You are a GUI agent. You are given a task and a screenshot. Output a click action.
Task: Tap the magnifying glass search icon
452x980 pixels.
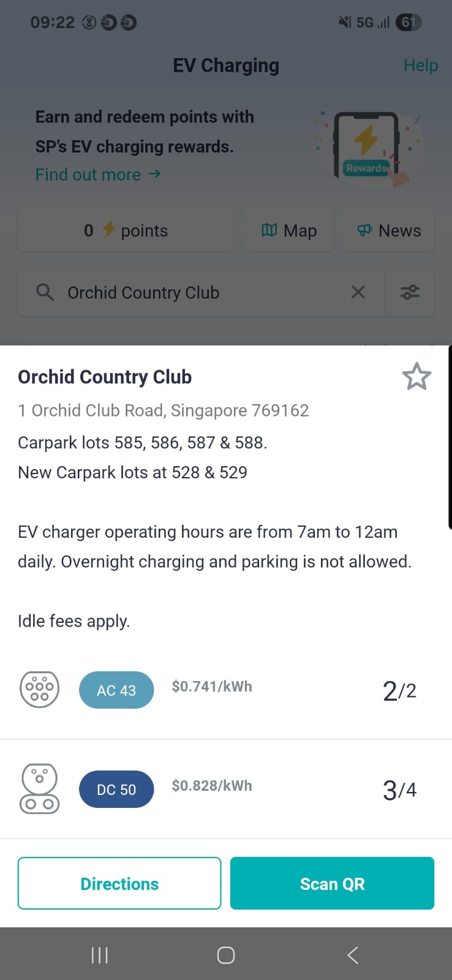[x=45, y=292]
